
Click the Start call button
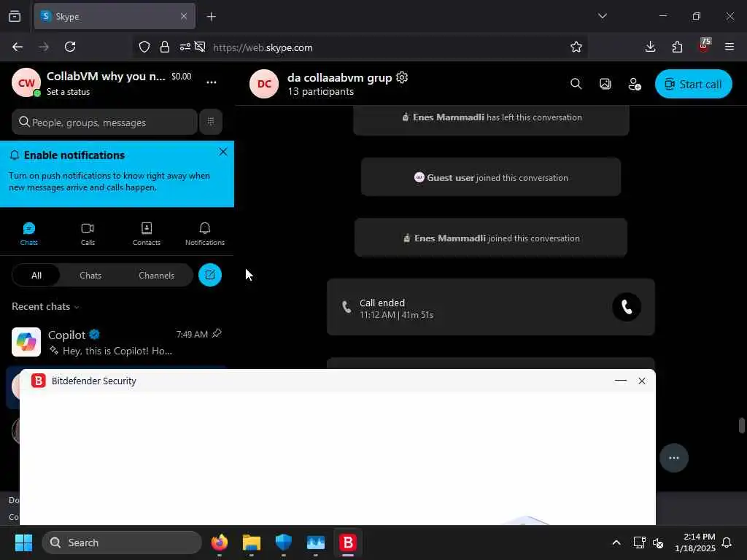tap(693, 84)
